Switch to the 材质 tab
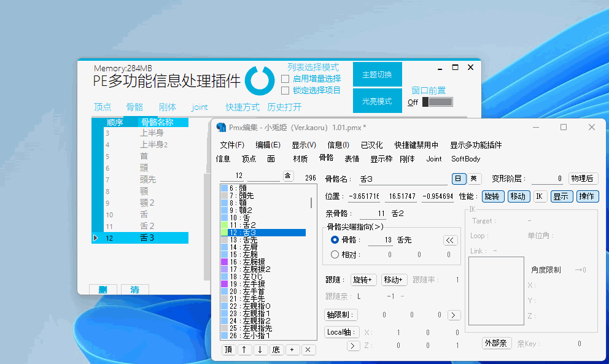609x364 pixels. pyautogui.click(x=300, y=158)
